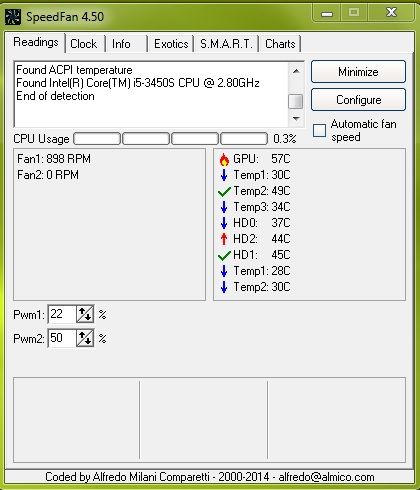Open the Charts tab
This screenshot has height=490, width=420.
(x=280, y=44)
